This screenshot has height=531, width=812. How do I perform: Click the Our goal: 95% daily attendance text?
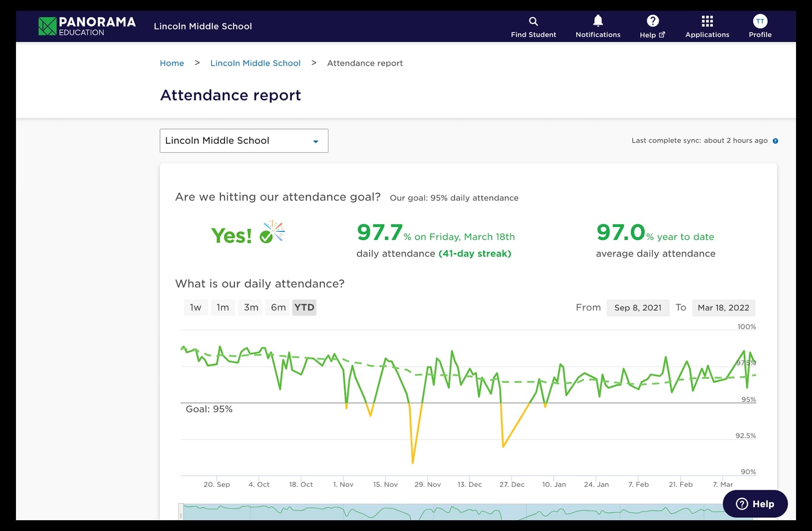(454, 198)
